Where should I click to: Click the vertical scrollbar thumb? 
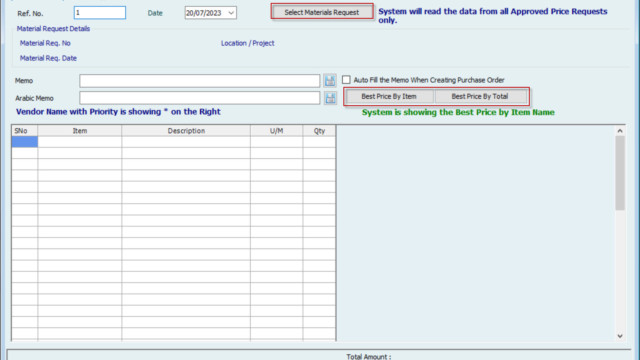click(x=620, y=173)
